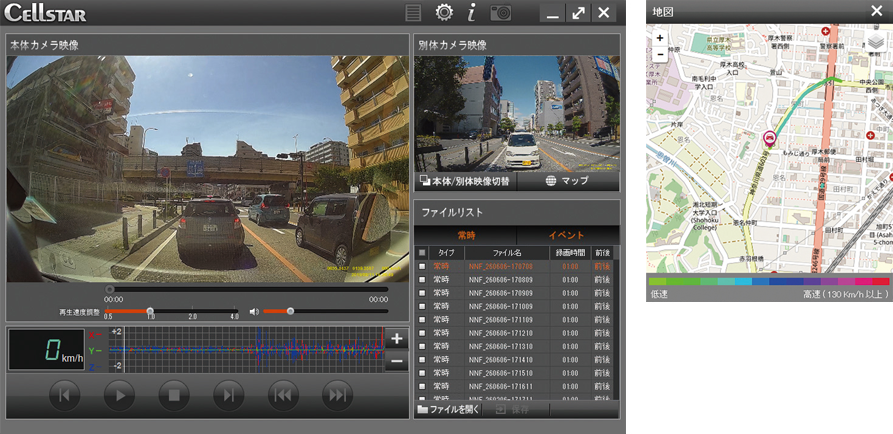Screen dimensions: 893x434
Task: Check the box for NNF_260606-170708
Action: point(422,266)
